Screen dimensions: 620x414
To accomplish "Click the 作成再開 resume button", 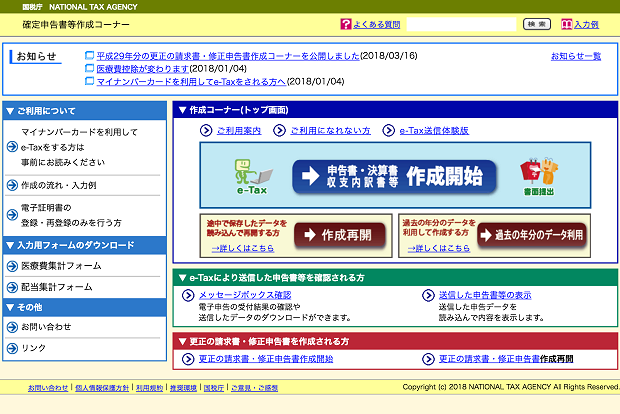I will click(340, 235).
